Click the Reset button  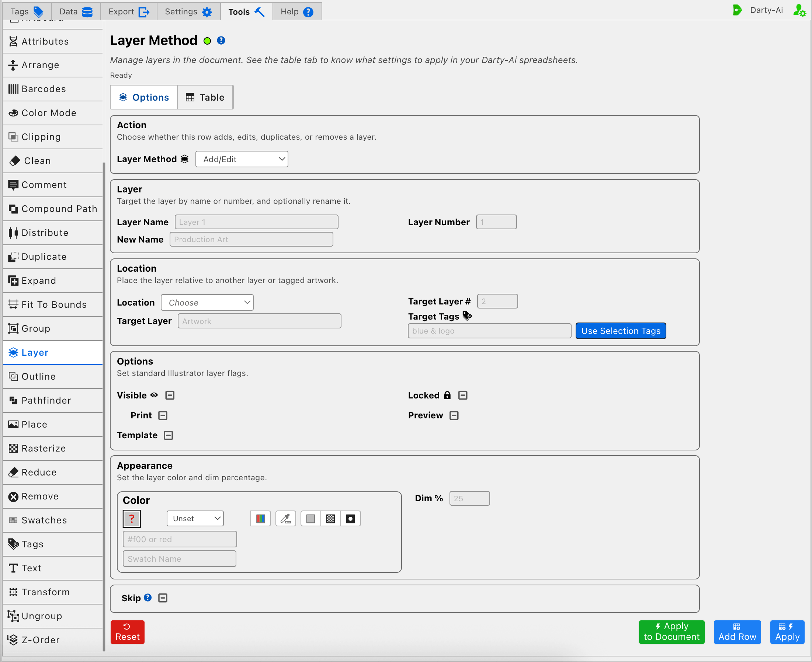(x=128, y=632)
